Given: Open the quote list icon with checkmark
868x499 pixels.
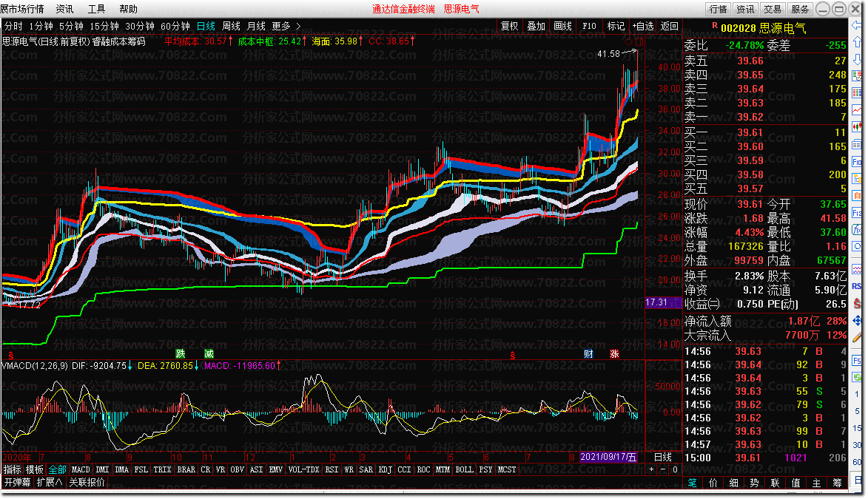Looking at the screenshot, I should pos(857,76).
